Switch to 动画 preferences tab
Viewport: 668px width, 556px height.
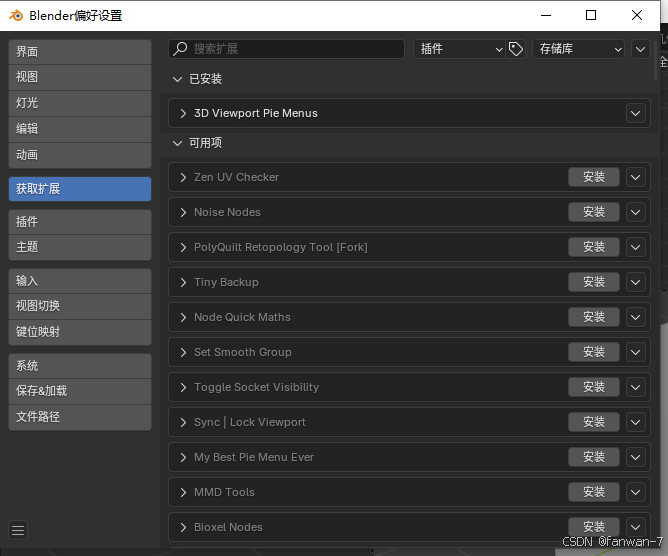point(80,155)
